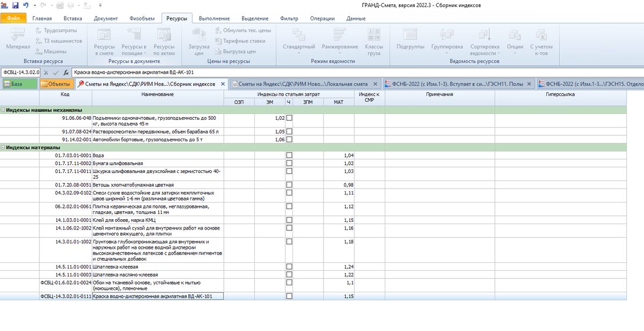Close the ГЭСН11. Полы document tab

tap(530, 84)
